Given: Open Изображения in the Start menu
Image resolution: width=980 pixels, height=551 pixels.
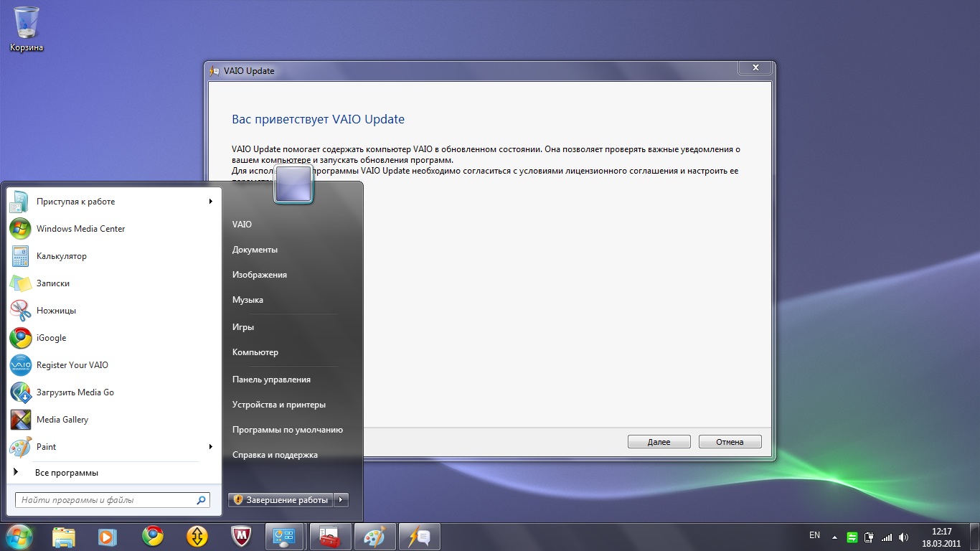Looking at the screenshot, I should click(x=259, y=275).
